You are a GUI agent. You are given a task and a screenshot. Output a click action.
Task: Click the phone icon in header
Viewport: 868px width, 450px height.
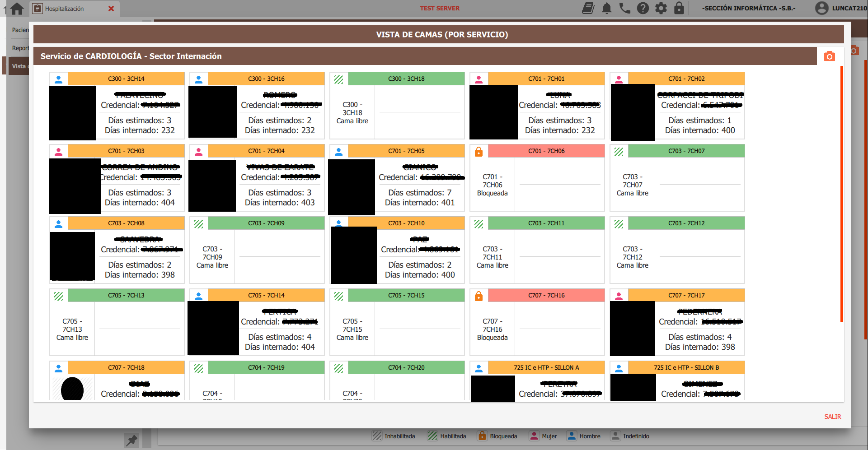coord(624,8)
